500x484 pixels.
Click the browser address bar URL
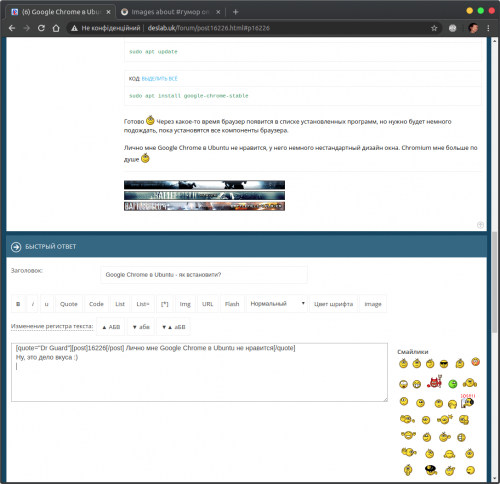(209, 28)
